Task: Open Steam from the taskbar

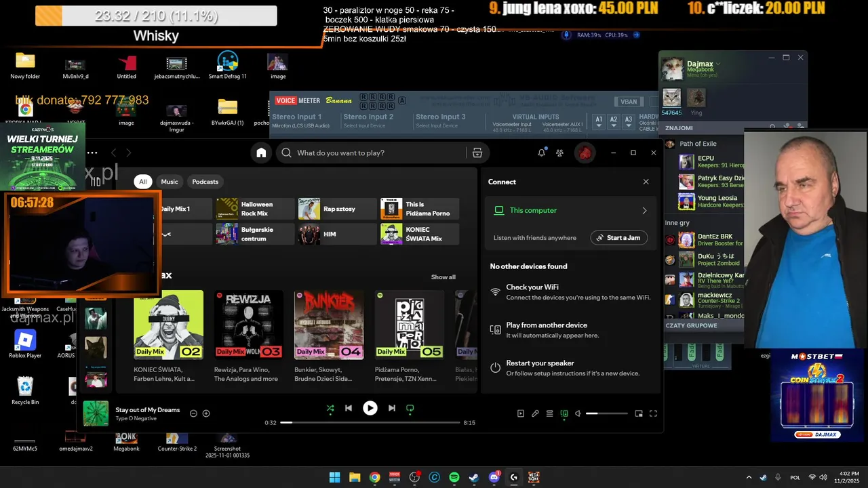Action: [474, 477]
